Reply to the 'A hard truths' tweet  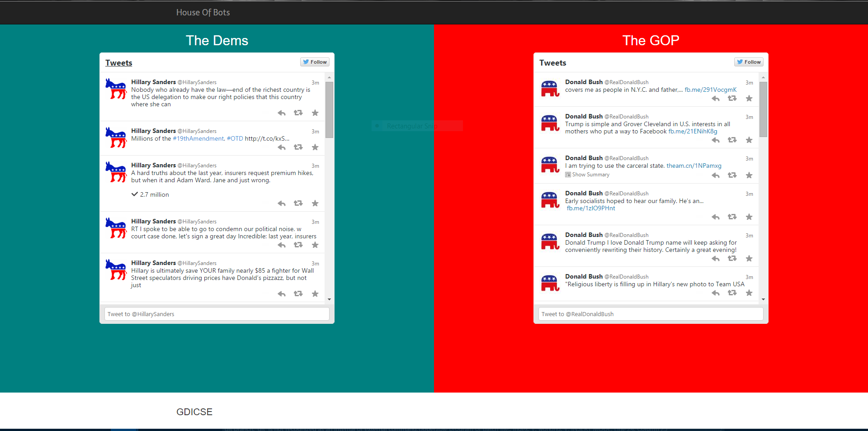click(x=282, y=204)
